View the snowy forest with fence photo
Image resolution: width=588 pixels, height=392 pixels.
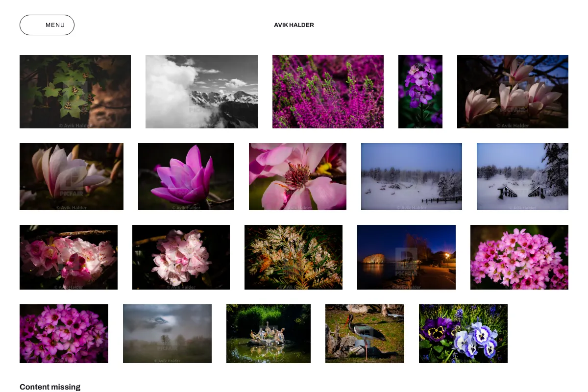[412, 176]
